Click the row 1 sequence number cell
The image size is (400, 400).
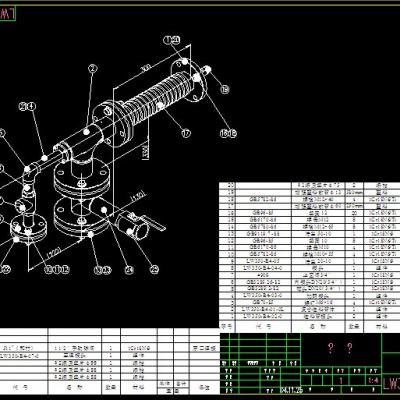click(x=228, y=316)
